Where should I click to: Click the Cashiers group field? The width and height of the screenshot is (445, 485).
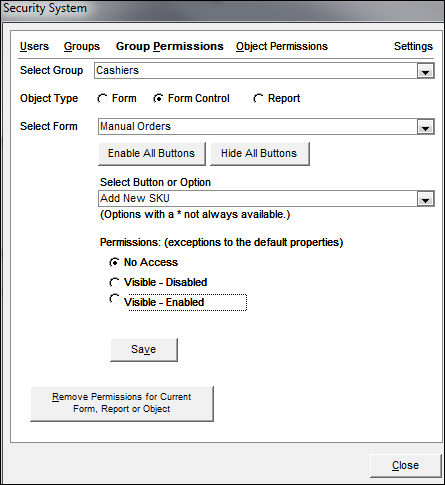[255, 71]
